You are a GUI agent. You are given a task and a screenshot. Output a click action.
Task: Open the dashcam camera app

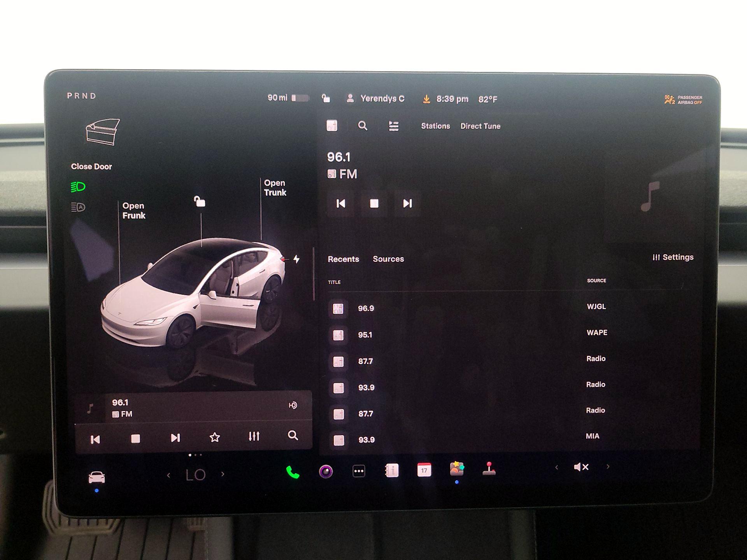tap(326, 472)
